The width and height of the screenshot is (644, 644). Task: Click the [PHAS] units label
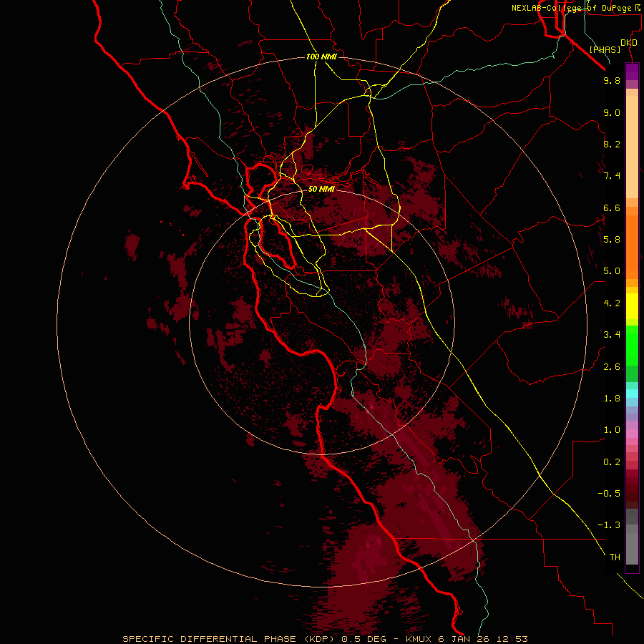click(x=605, y=49)
